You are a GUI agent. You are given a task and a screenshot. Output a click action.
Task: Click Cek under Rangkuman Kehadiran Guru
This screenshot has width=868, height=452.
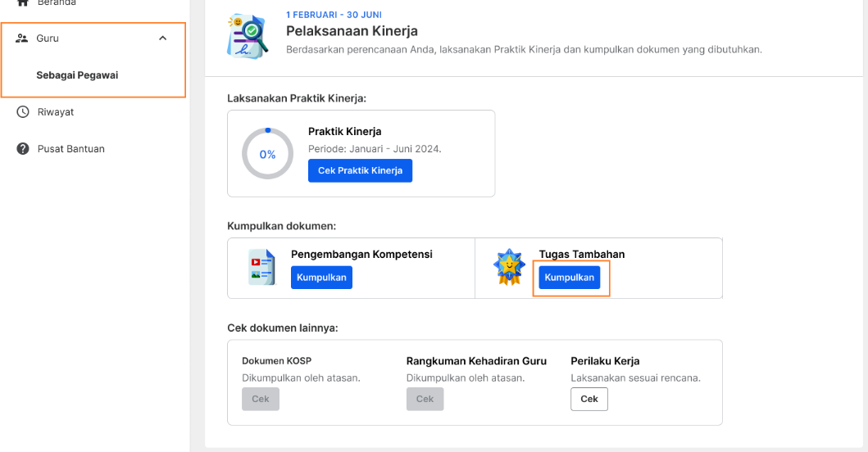click(425, 399)
